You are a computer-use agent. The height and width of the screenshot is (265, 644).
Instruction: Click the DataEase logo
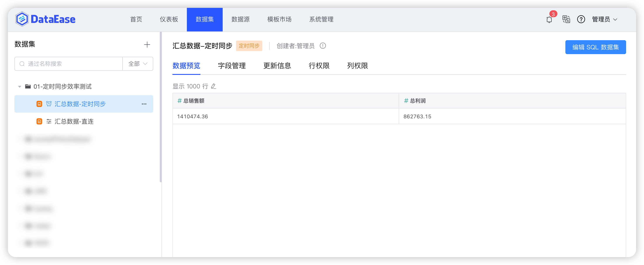(x=45, y=19)
